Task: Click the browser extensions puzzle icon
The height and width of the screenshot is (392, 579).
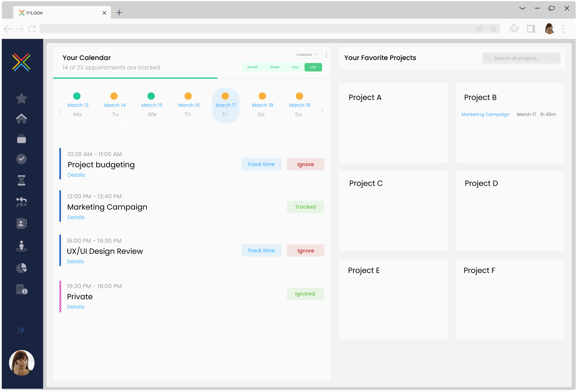Action: 514,29
